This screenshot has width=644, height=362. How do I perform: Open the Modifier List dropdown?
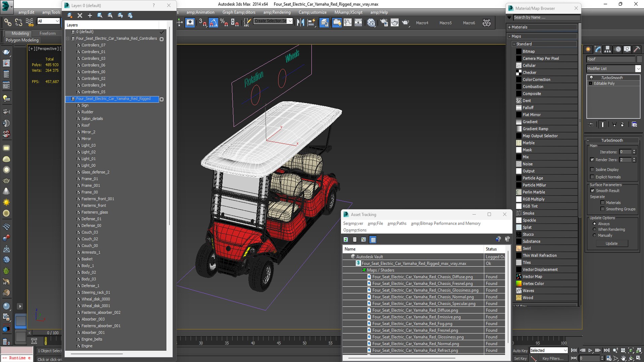point(613,68)
